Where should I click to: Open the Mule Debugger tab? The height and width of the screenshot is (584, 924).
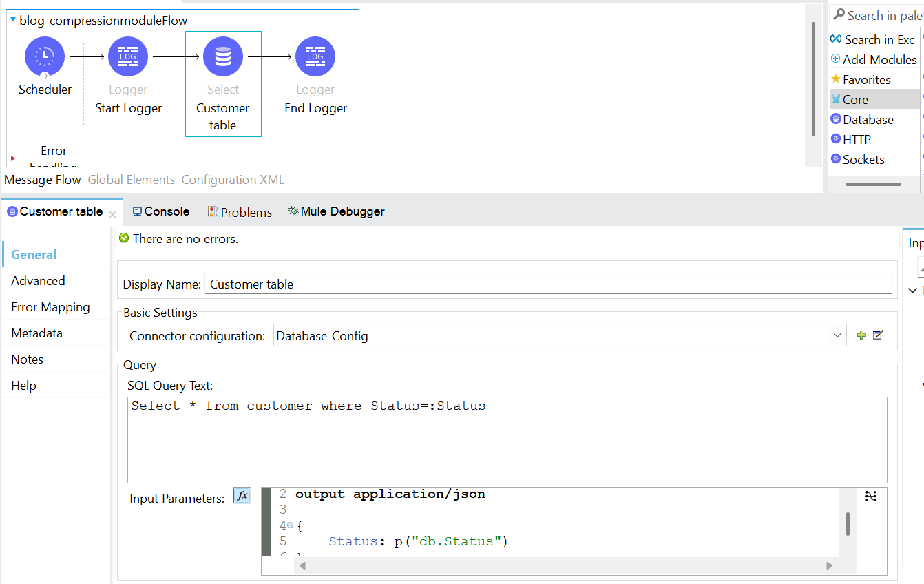pos(336,211)
